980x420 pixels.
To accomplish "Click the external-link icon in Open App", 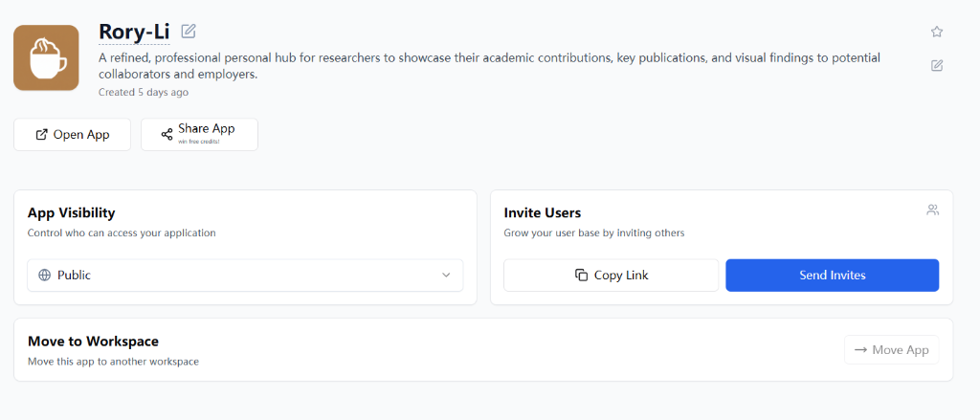I will click(x=41, y=134).
